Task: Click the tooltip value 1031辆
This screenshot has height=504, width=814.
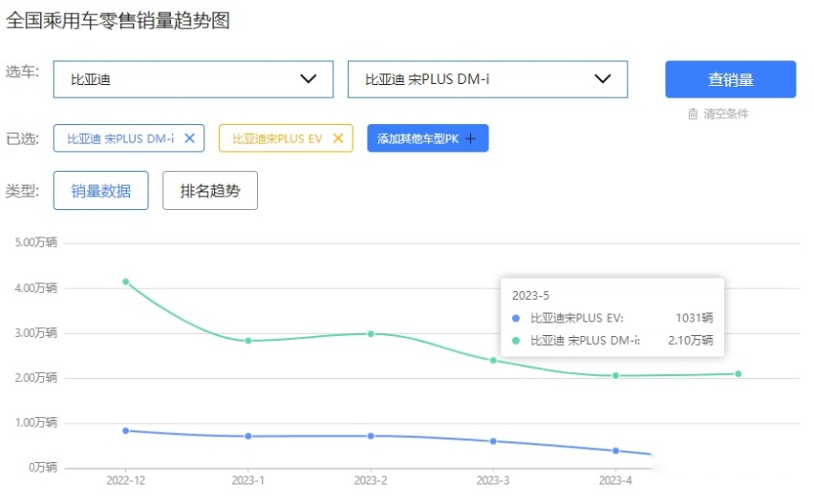Action: coord(694,318)
